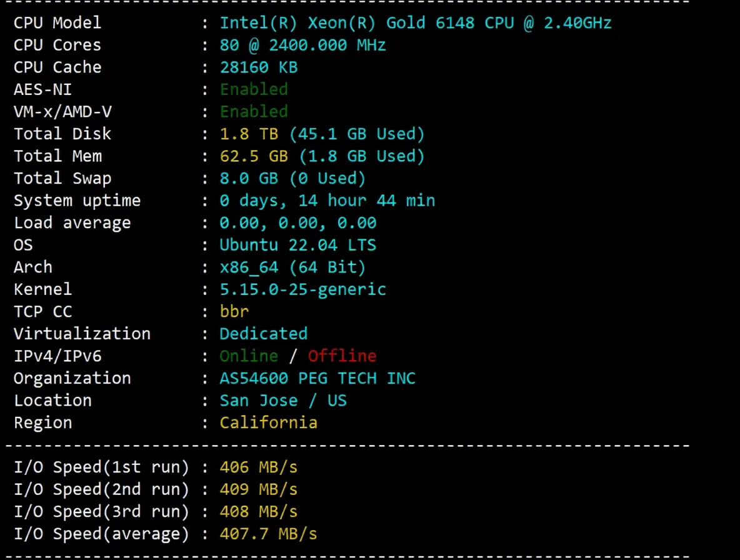Select the IPv6 Offline status
Image resolution: width=740 pixels, height=560 pixels.
click(342, 356)
